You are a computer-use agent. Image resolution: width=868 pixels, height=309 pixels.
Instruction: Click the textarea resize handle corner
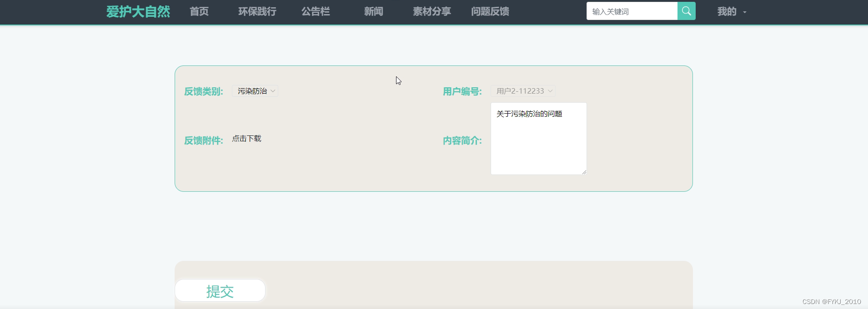click(x=584, y=172)
